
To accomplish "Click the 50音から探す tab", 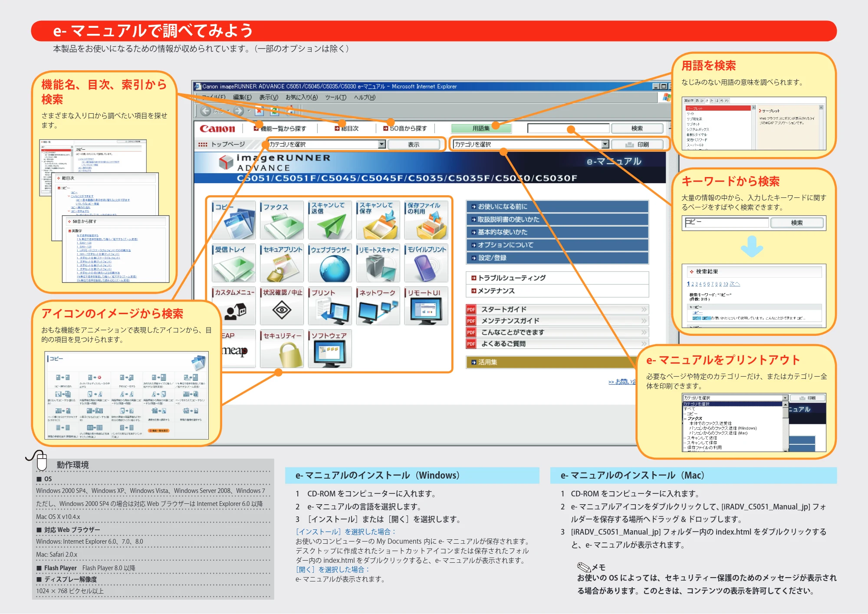I will coord(405,128).
